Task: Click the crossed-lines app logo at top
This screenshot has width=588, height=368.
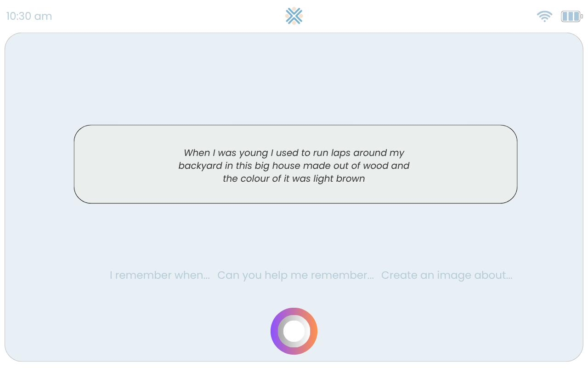Action: click(294, 16)
